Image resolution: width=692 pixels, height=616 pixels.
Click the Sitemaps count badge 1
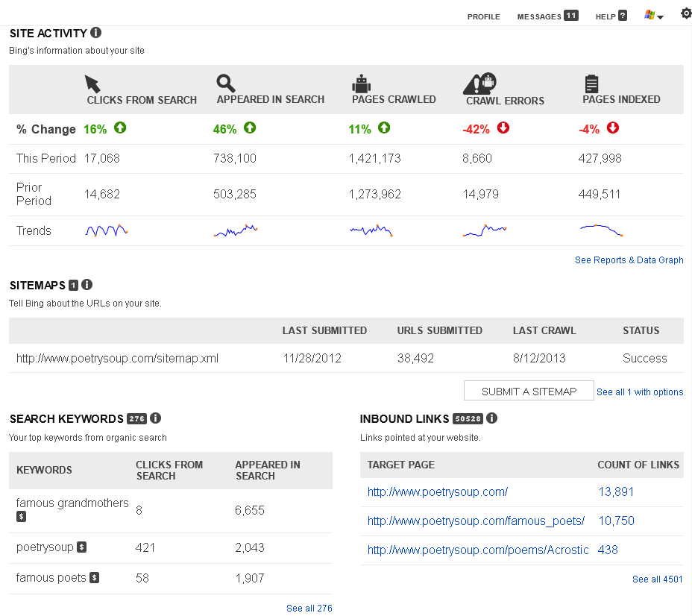[73, 286]
